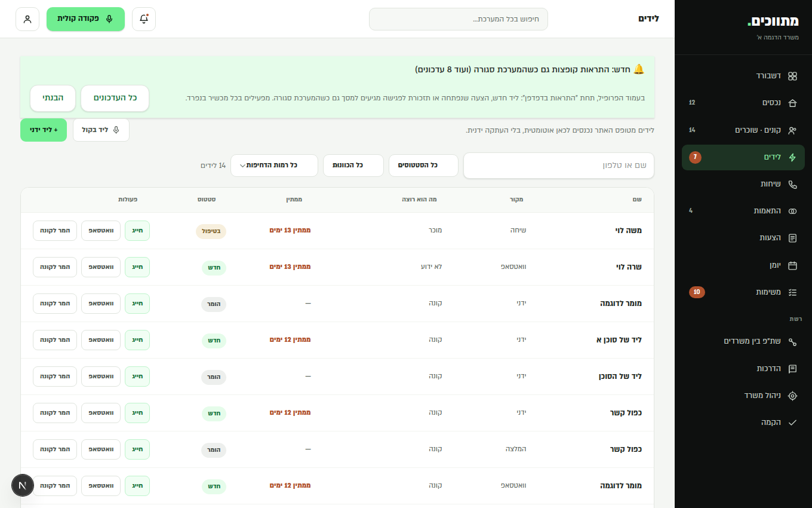Click the phone icon beside שיחות

tap(792, 185)
